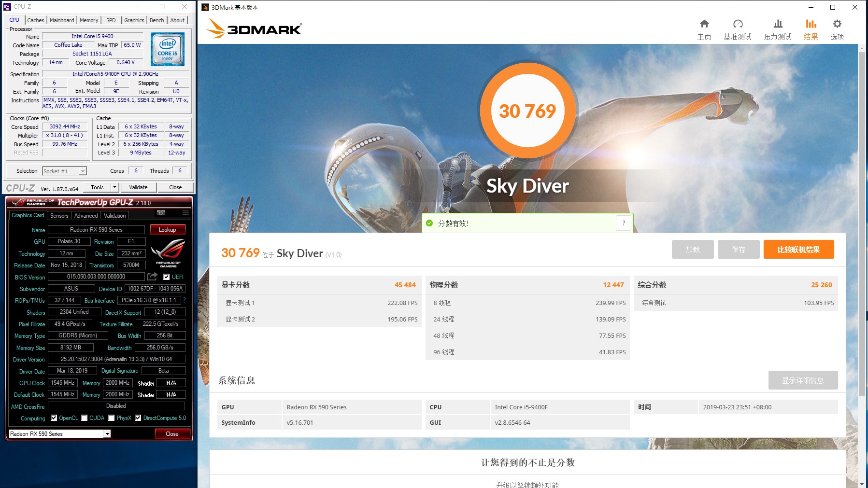This screenshot has width=868, height=488.
Task: Click the Radeon RX 590 Series name field
Action: [96, 230]
